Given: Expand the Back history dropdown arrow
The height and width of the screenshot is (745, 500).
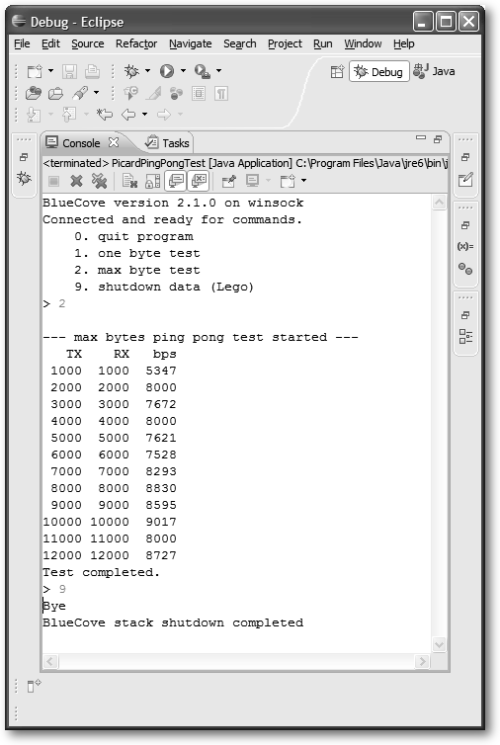Looking at the screenshot, I should tap(144, 114).
